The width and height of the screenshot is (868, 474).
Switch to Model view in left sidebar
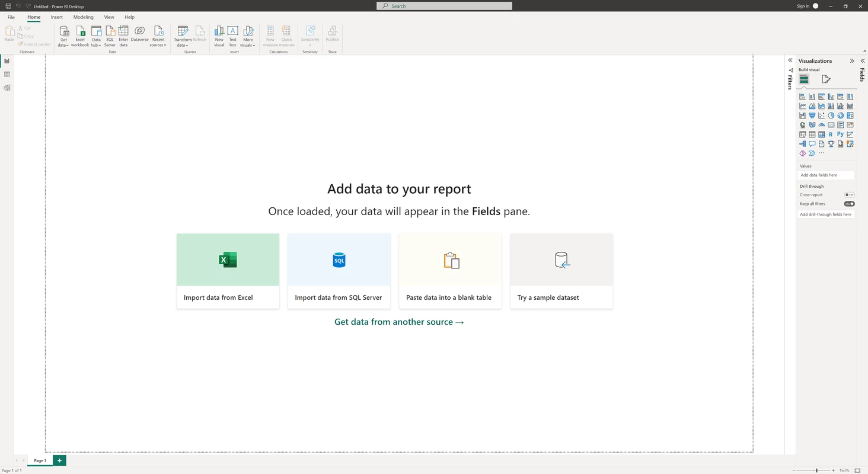(x=7, y=88)
